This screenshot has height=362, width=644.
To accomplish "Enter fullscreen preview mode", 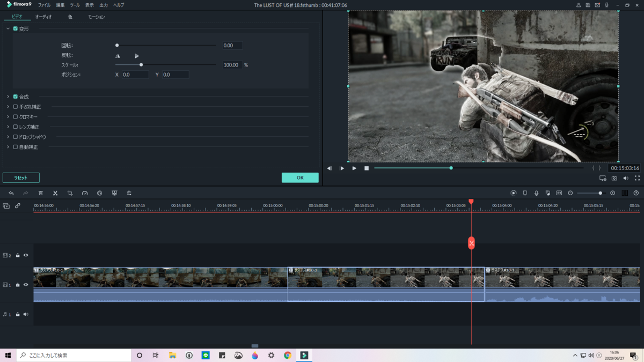I will pos(637,178).
